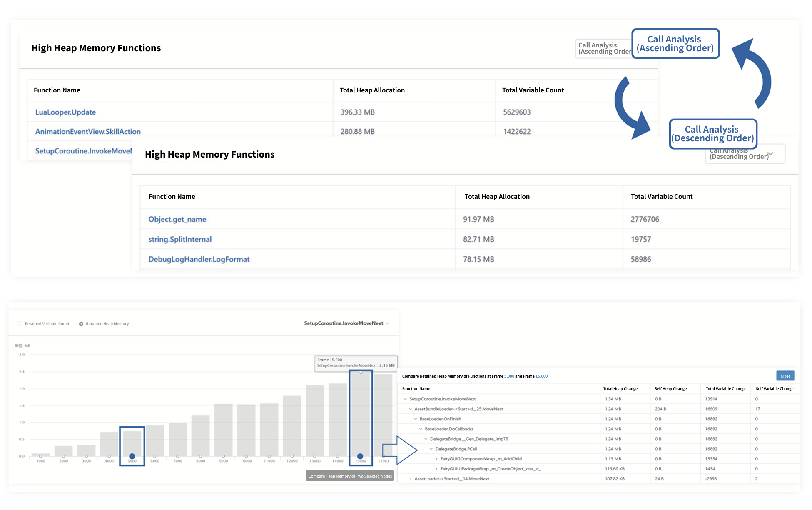
Task: Expand the FairyGUIGComponentWrap._m_AddChild row
Action: click(x=436, y=459)
